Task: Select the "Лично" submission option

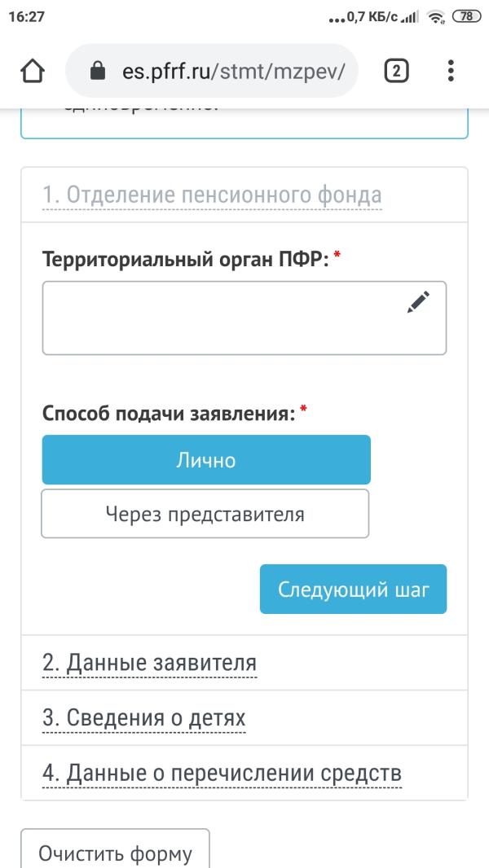Action: pyautogui.click(x=206, y=460)
